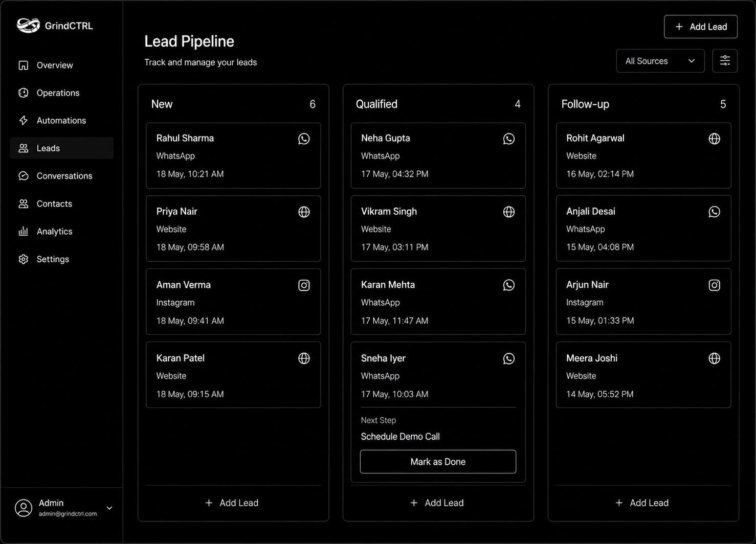The image size is (756, 544).
Task: Click WhatsApp icon on Neha Gupta card
Action: pyautogui.click(x=509, y=139)
